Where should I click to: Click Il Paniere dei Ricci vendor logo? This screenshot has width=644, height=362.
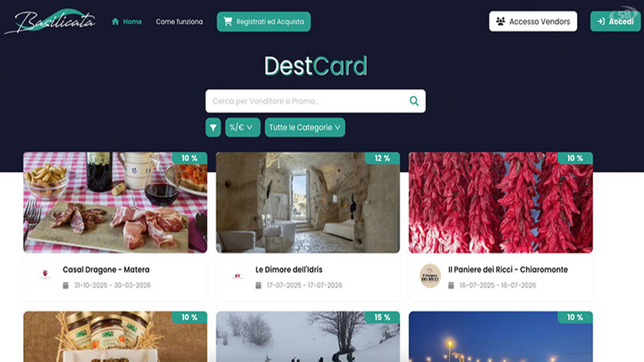[x=430, y=276]
